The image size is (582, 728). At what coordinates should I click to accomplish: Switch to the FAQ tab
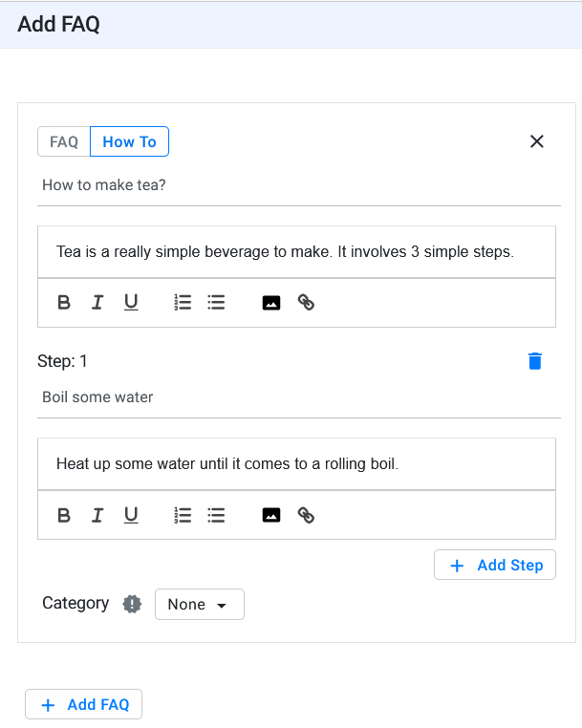coord(64,141)
